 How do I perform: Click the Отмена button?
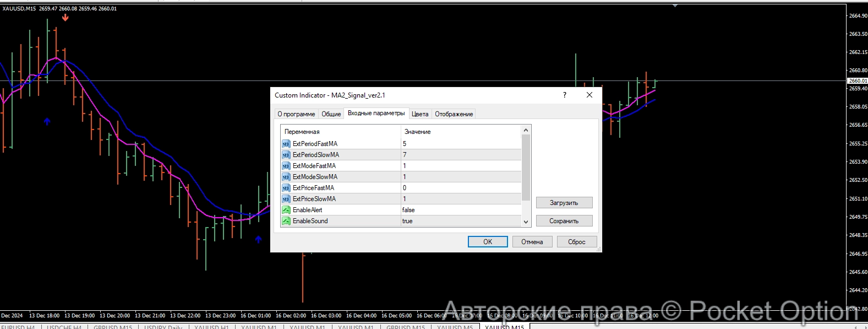(532, 242)
